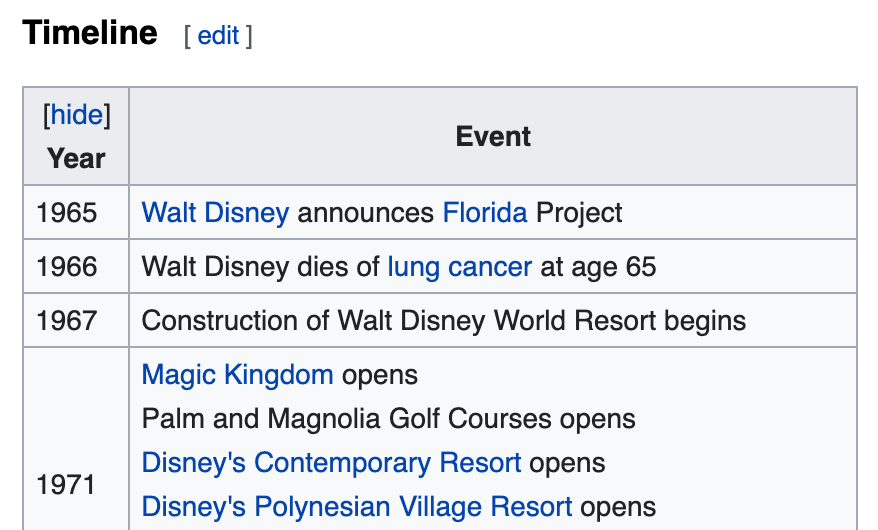Click the 1967 year cell
The image size is (878, 530).
tap(67, 321)
